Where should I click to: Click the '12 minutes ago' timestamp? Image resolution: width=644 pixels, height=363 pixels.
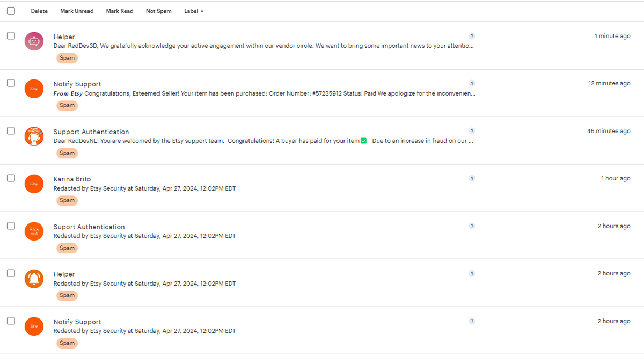[610, 83]
